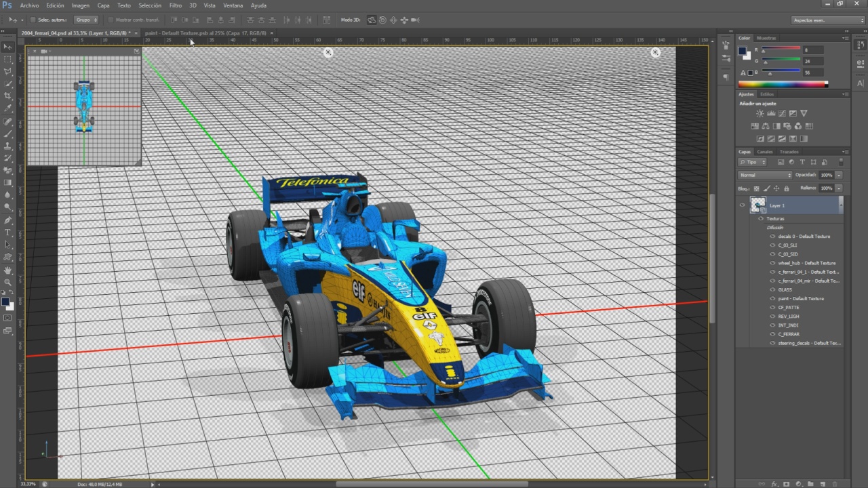Open the Color panel options menu
Viewport: 868px width, 488px height.
pyautogui.click(x=845, y=38)
